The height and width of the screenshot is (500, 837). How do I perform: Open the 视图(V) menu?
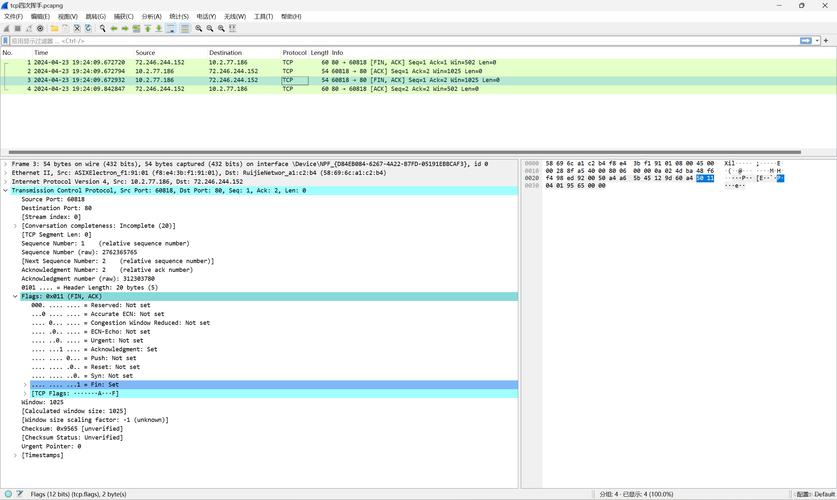click(x=68, y=17)
